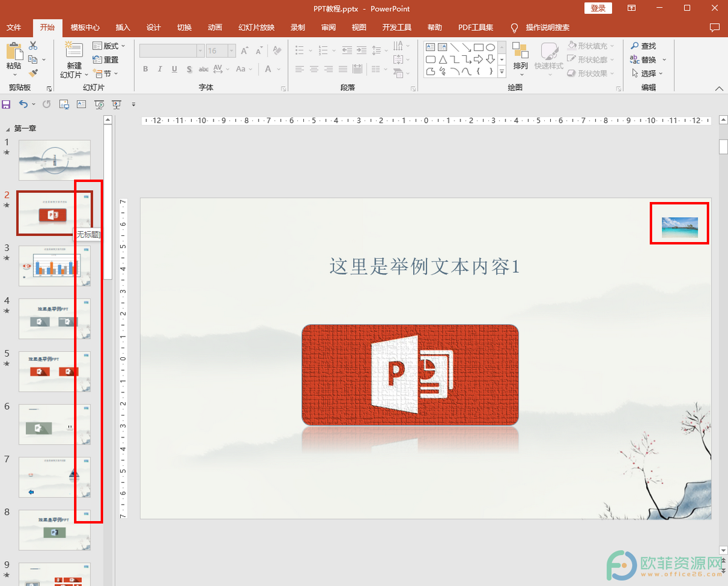Start slideshow from current slide icon

pos(116,104)
